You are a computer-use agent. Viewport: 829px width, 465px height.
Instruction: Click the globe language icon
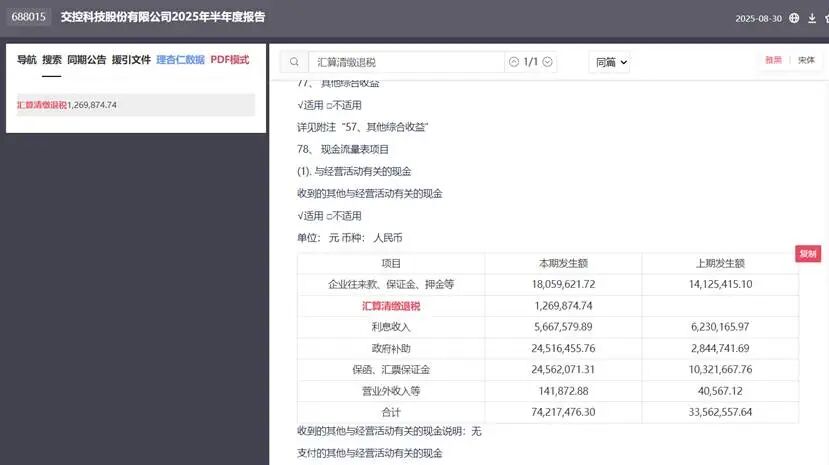point(794,18)
